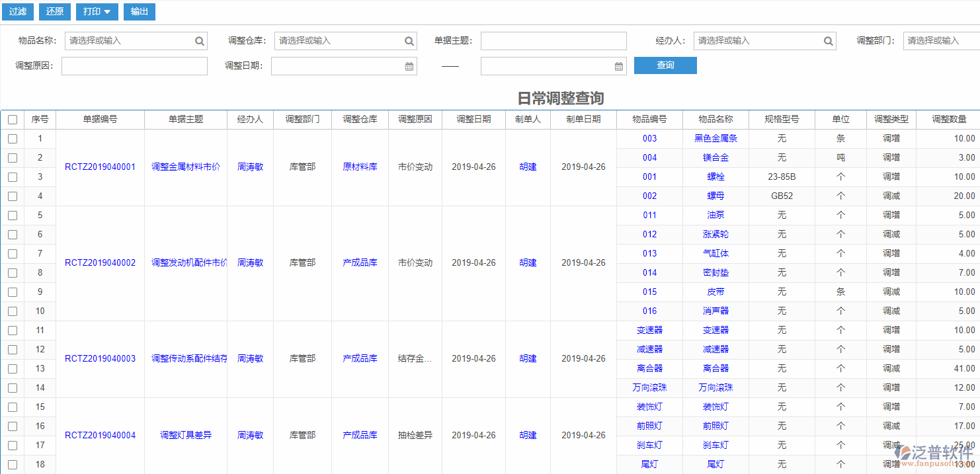Image resolution: width=980 pixels, height=474 pixels.
Task: Check the checkbox for row 1
Action: [13, 139]
